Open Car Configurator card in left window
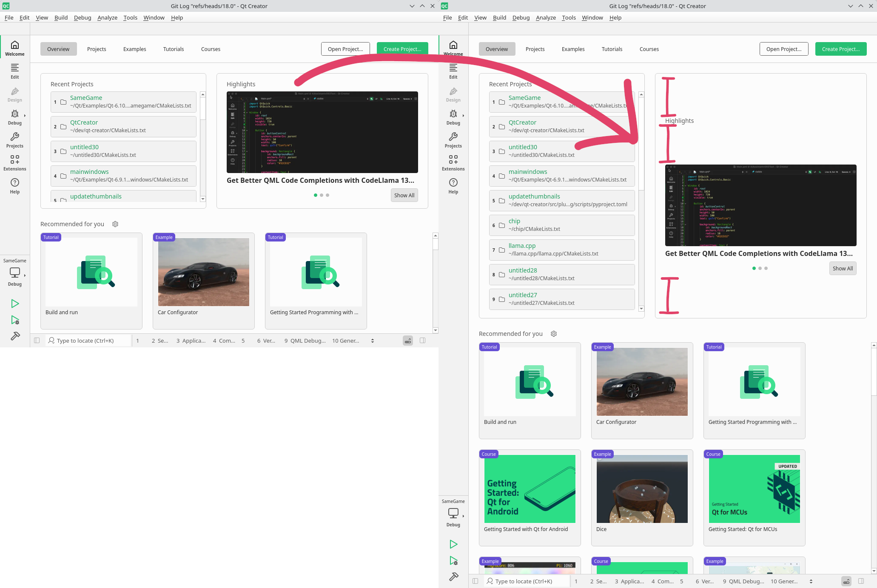Image resolution: width=877 pixels, height=588 pixels. click(203, 281)
